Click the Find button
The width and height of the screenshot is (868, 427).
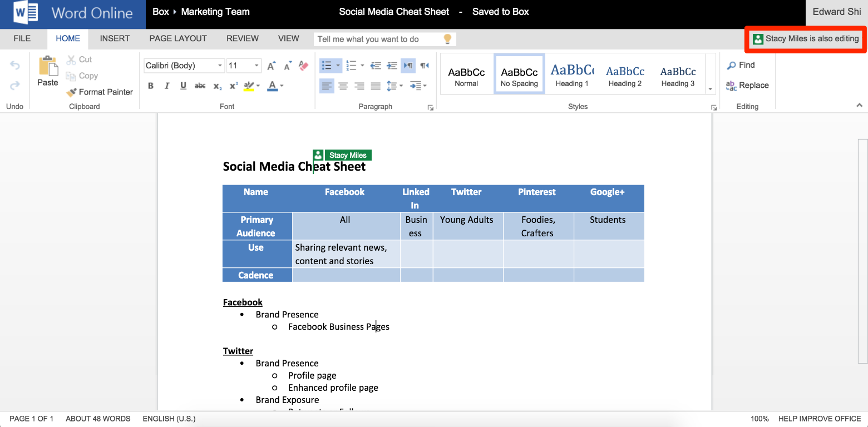coord(741,65)
